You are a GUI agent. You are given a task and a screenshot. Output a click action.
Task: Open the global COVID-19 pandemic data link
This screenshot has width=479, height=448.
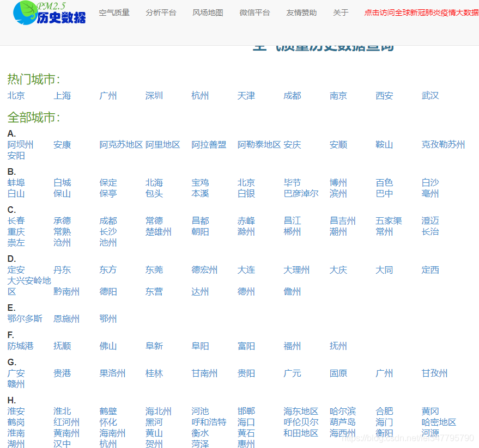(x=422, y=13)
